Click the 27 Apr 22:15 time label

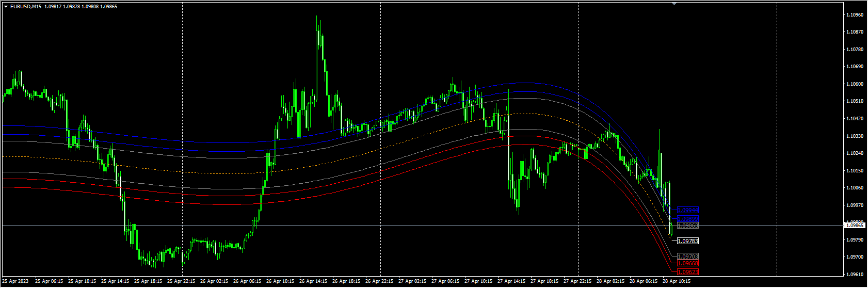[x=577, y=281]
